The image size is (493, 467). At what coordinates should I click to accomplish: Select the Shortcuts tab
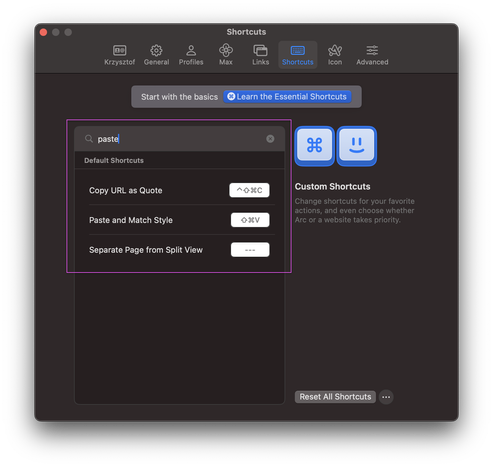(x=298, y=55)
